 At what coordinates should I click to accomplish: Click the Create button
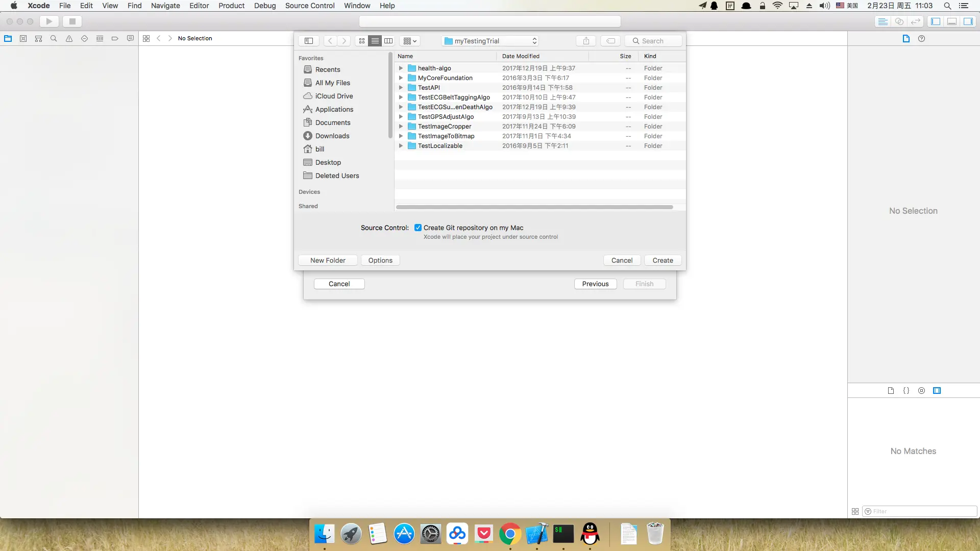(x=663, y=260)
